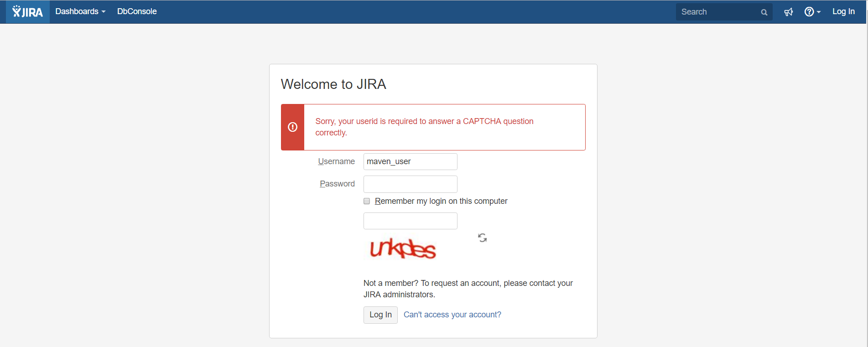Screen dimensions: 868x347
Task: Refresh the CAPTCHA image
Action: coord(482,238)
